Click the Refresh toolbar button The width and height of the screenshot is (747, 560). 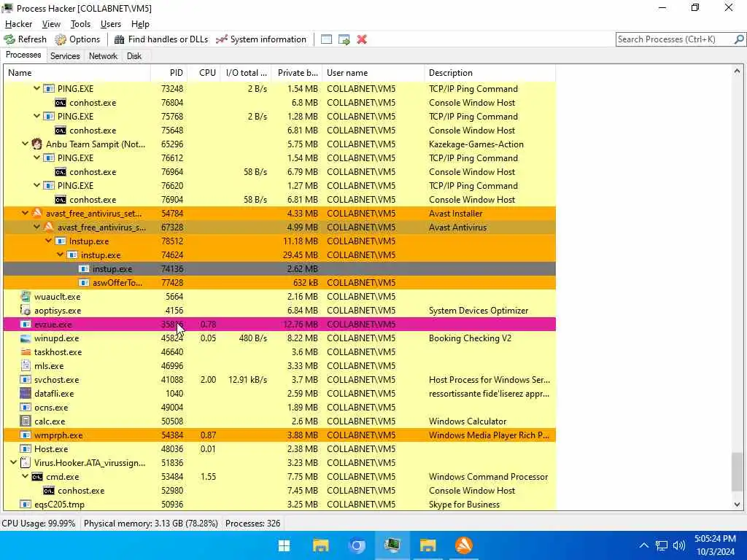26,39
